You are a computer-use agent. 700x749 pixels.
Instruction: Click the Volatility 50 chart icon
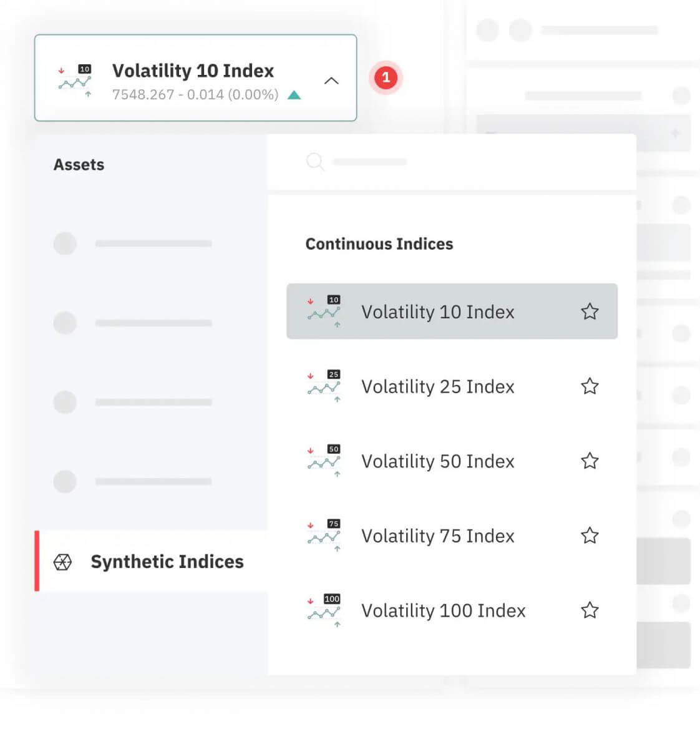(x=324, y=461)
